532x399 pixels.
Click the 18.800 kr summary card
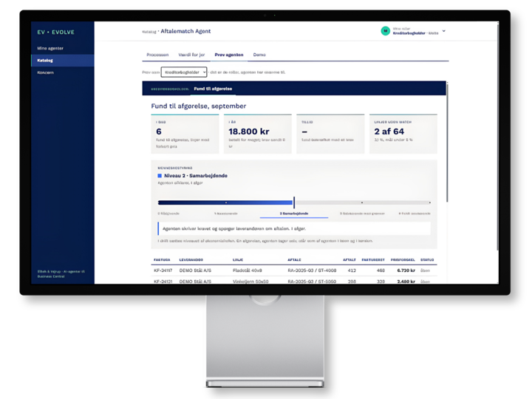(x=258, y=134)
